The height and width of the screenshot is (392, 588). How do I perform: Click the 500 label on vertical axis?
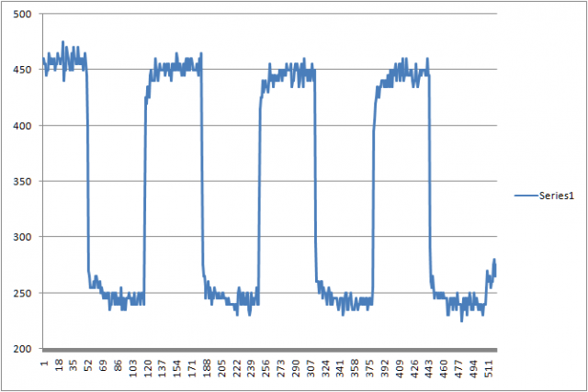coord(22,15)
